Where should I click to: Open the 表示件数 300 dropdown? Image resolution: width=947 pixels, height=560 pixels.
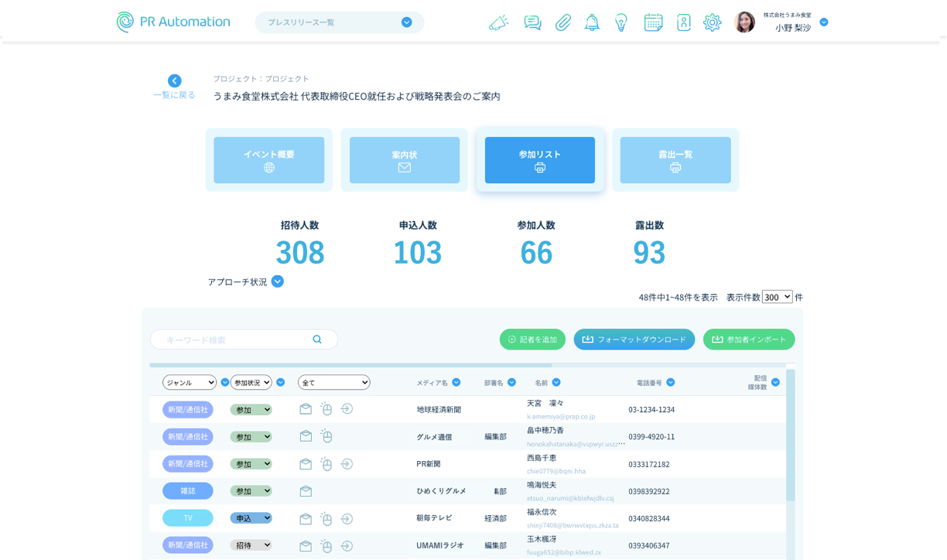777,297
